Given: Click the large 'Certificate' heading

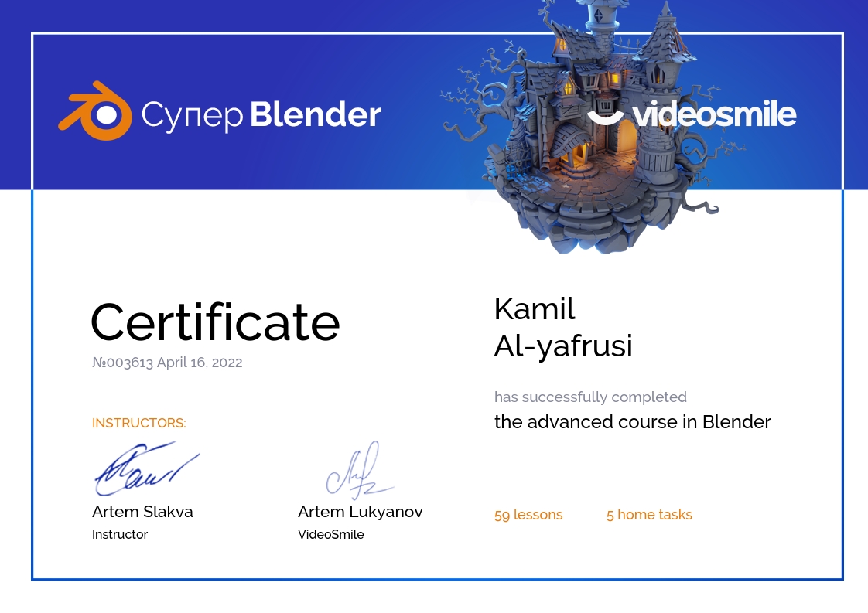Looking at the screenshot, I should pyautogui.click(x=215, y=322).
